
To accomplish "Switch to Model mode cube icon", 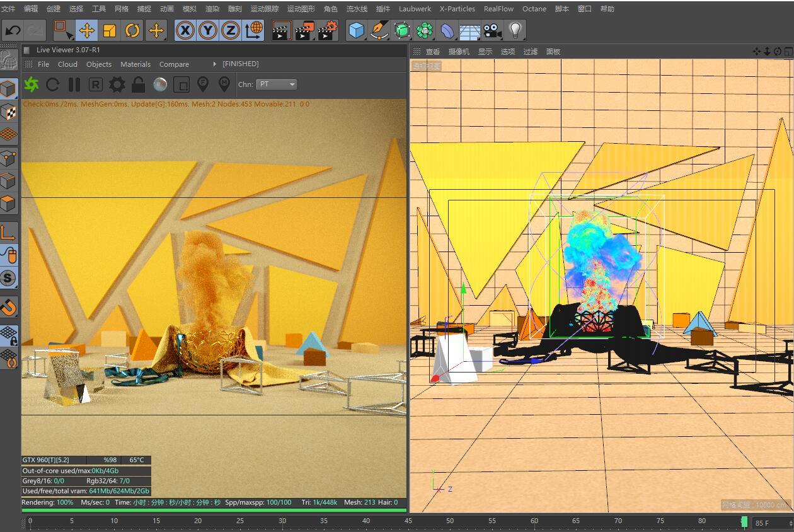I will pos(9,88).
